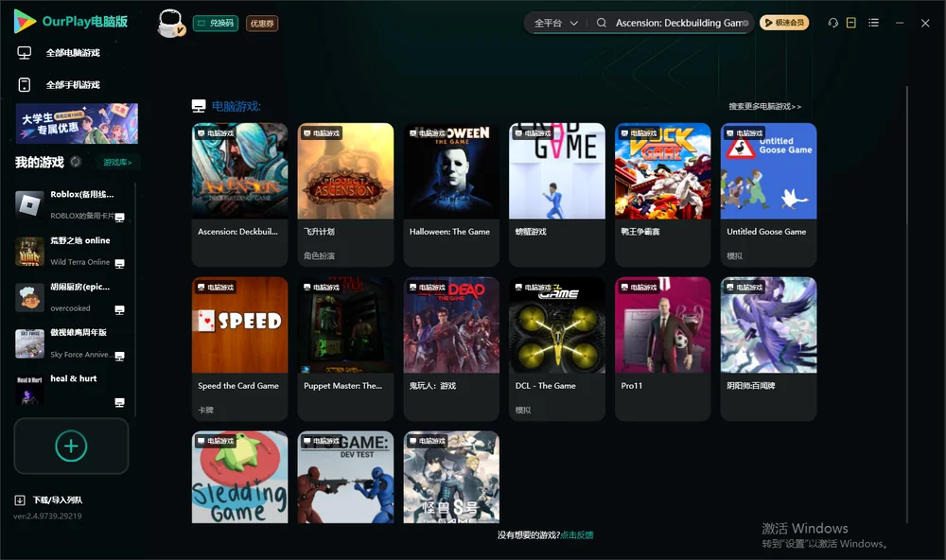Open the user avatar profile
946x560 pixels.
[170, 23]
